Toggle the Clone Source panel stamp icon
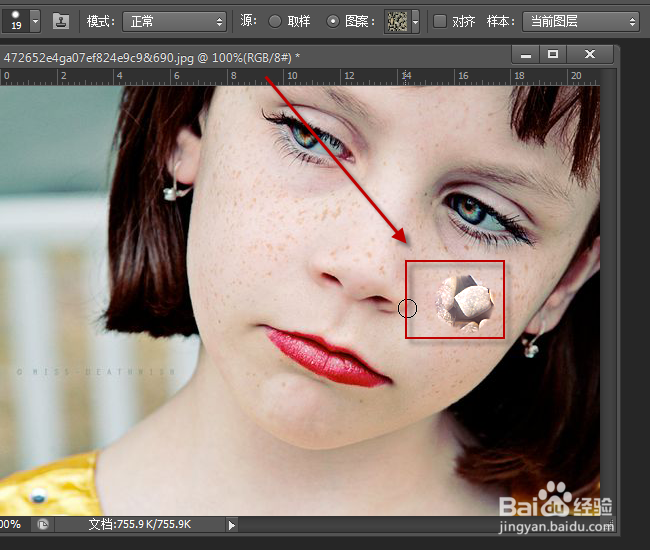The image size is (650, 550). coord(61,21)
